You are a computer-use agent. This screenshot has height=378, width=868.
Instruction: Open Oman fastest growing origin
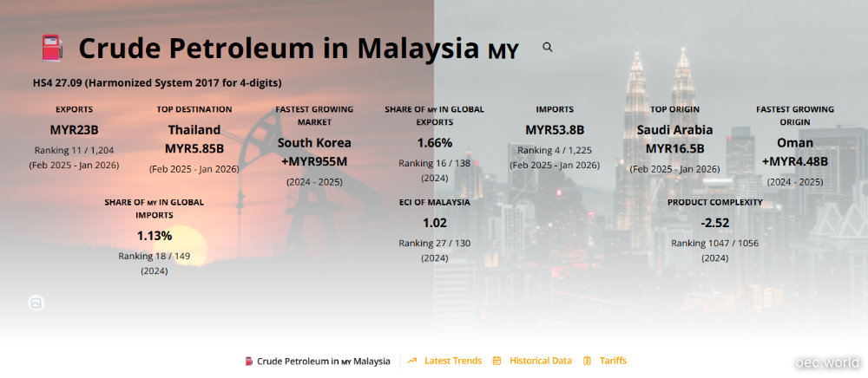[x=794, y=142]
